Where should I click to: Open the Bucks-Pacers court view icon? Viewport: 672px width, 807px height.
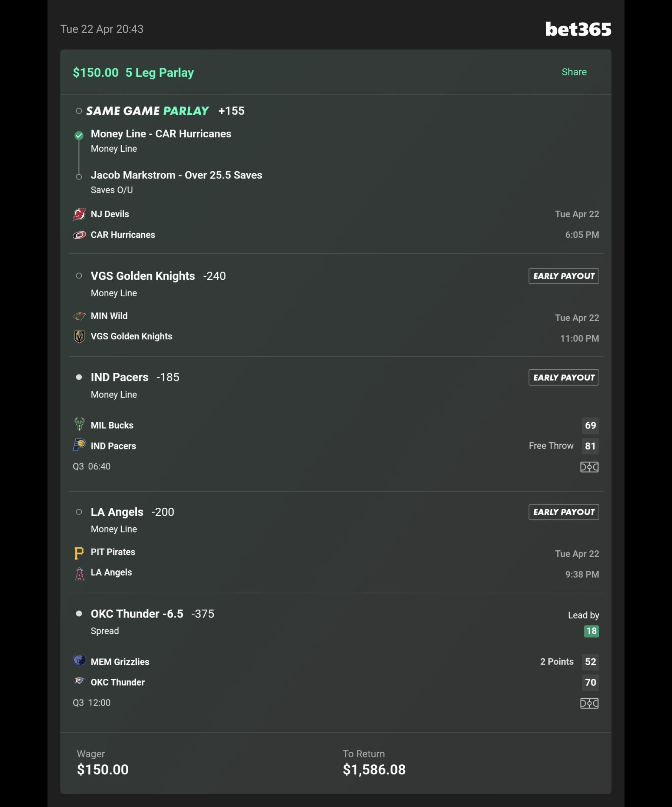click(589, 467)
